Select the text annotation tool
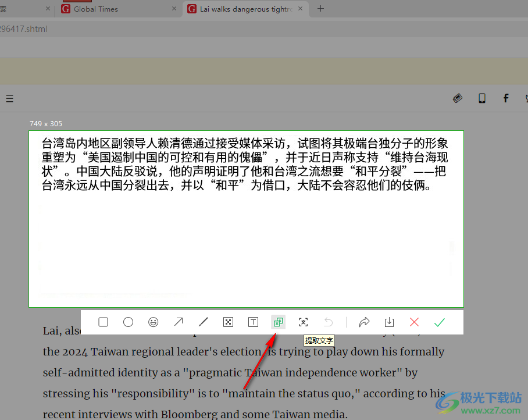 click(253, 322)
